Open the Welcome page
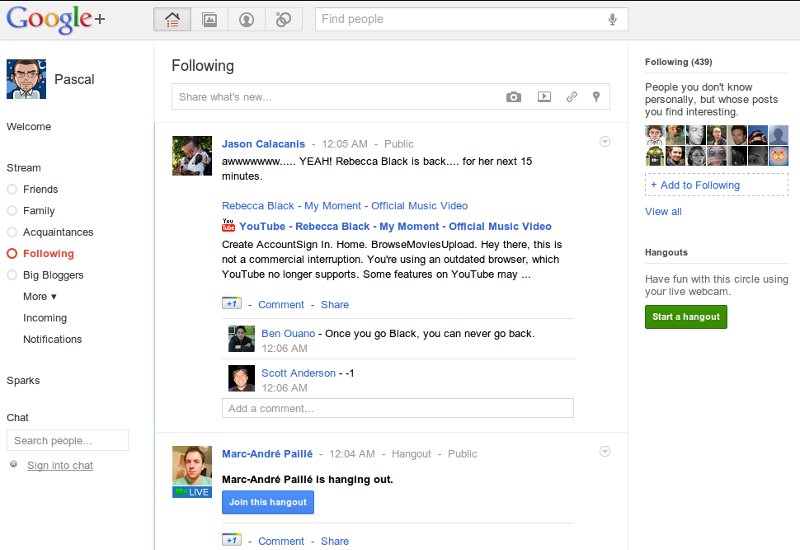 [29, 127]
